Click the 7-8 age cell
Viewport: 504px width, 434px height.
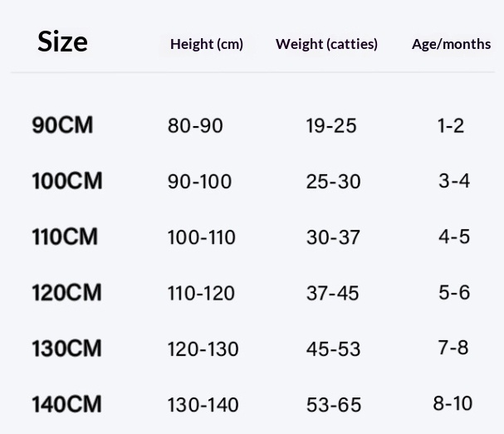click(453, 348)
